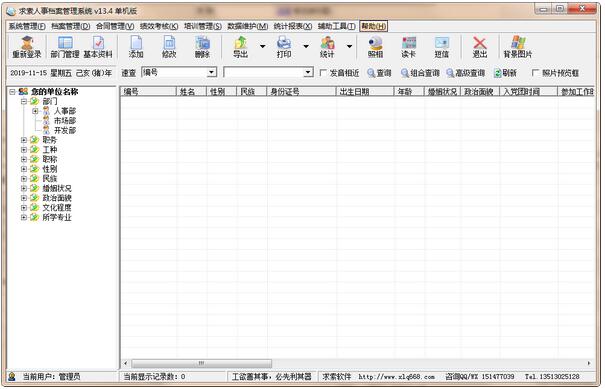The image size is (605, 389).
Task: Open the 绩效考核(K) menu
Action: (159, 26)
